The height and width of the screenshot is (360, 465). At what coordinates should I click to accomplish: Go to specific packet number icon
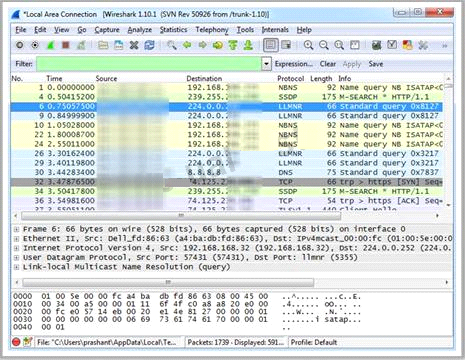[x=218, y=45]
